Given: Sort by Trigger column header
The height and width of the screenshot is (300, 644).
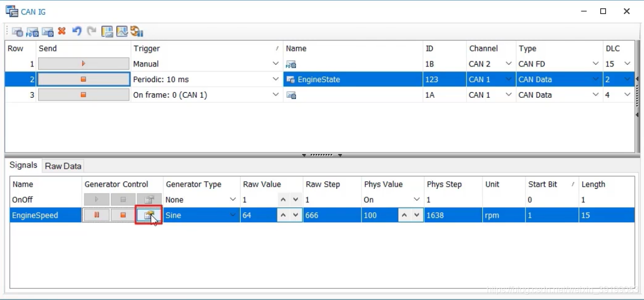Looking at the screenshot, I should tap(207, 49).
